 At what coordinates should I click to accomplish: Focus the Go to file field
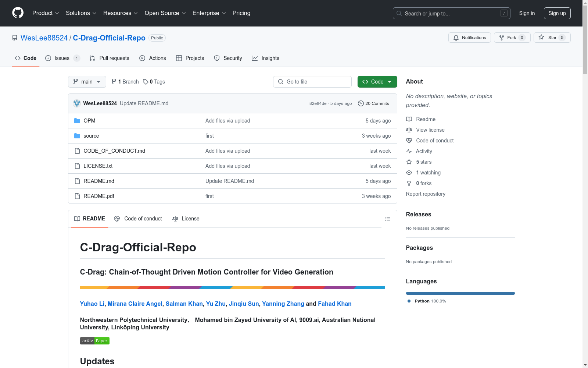pyautogui.click(x=312, y=82)
